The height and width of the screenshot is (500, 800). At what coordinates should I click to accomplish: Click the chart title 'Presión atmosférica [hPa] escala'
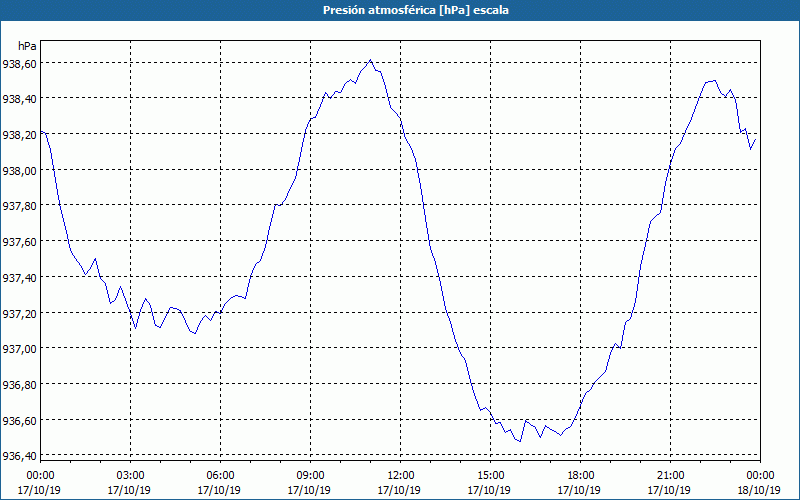click(415, 10)
